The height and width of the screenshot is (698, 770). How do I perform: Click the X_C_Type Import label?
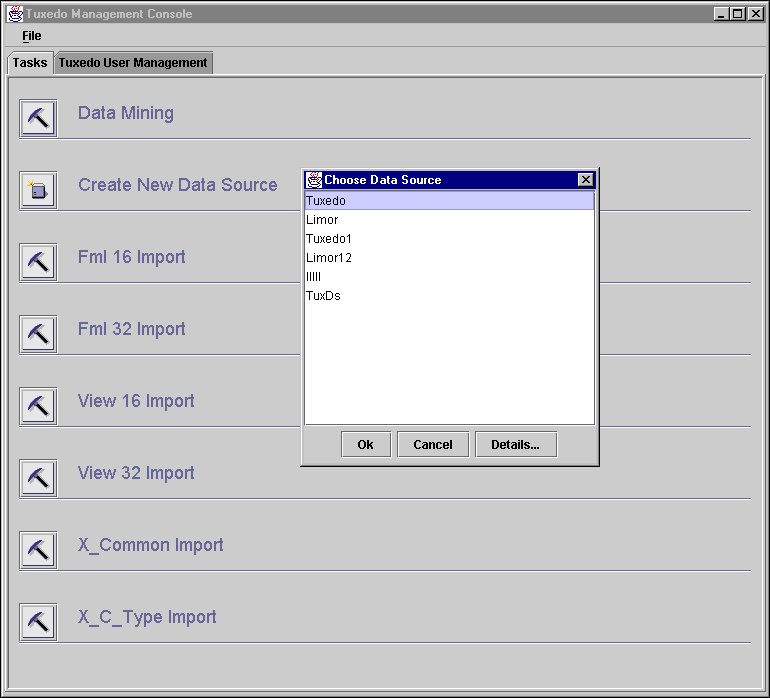click(x=147, y=617)
